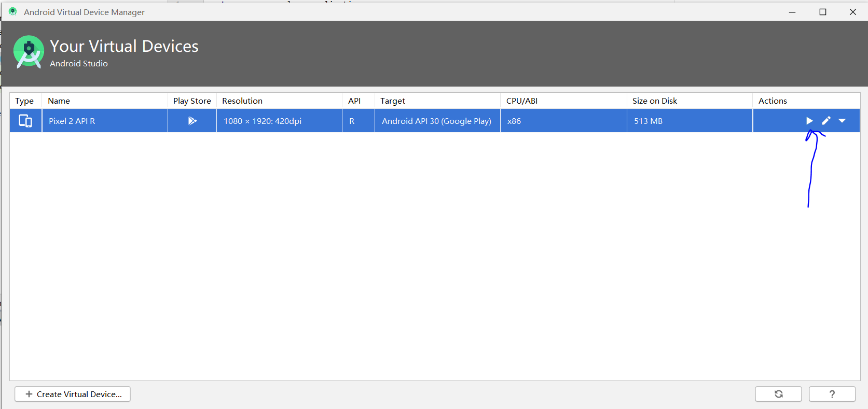The height and width of the screenshot is (409, 868).
Task: Sort by the Play Store column header
Action: click(x=192, y=101)
